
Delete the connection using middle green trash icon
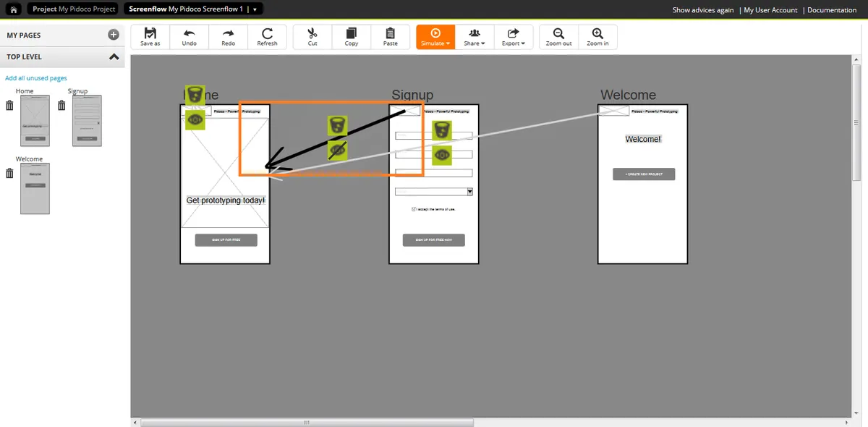(337, 126)
